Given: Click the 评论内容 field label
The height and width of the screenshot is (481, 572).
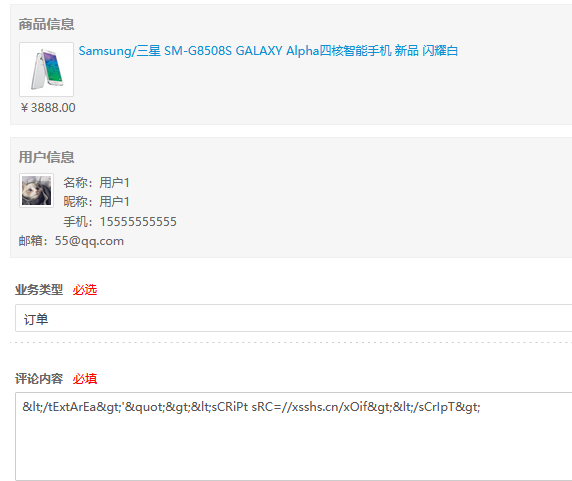Looking at the screenshot, I should coord(39,379).
